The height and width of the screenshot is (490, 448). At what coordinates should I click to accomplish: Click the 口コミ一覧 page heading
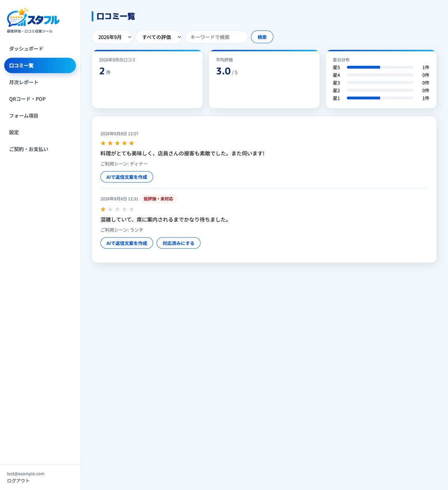[116, 16]
